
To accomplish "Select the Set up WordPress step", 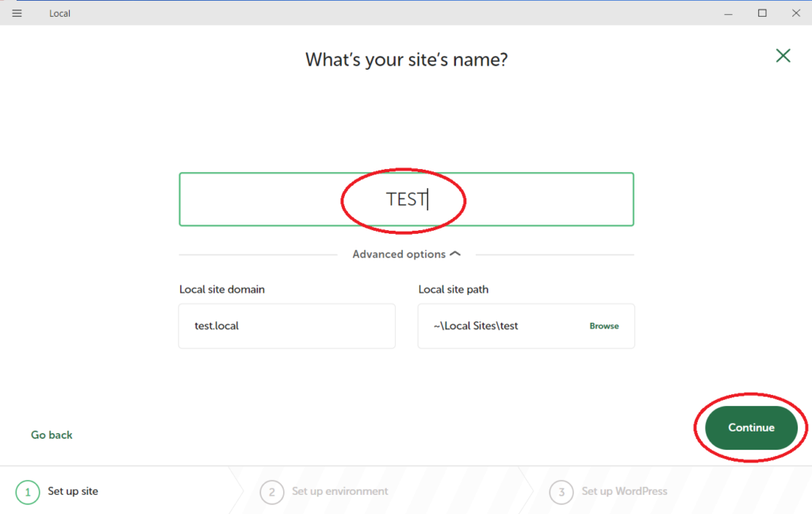I will point(608,491).
